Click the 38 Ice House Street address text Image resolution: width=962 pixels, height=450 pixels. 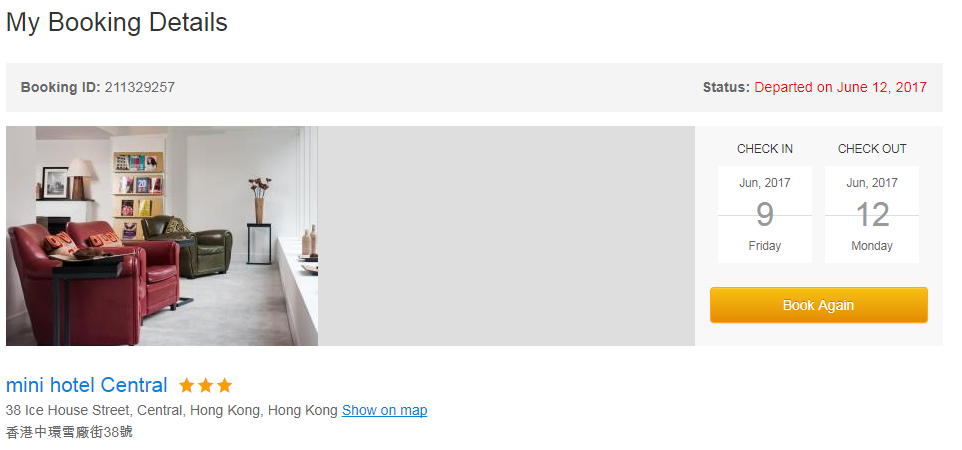pyautogui.click(x=172, y=410)
